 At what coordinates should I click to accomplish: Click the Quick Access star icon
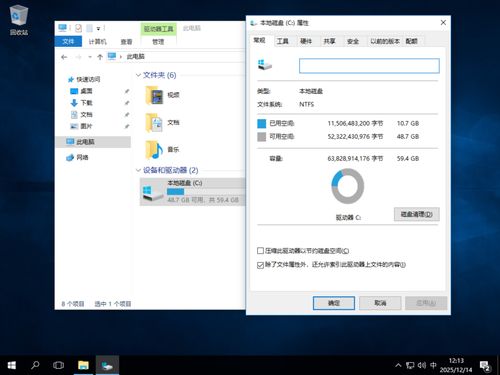pos(71,79)
